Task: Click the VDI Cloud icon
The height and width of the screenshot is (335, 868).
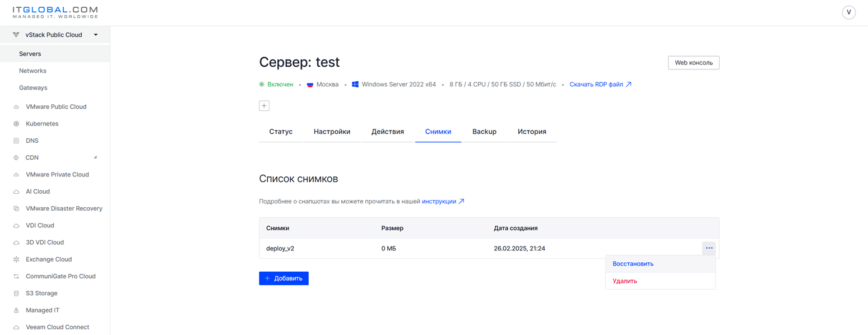Action: (16, 226)
